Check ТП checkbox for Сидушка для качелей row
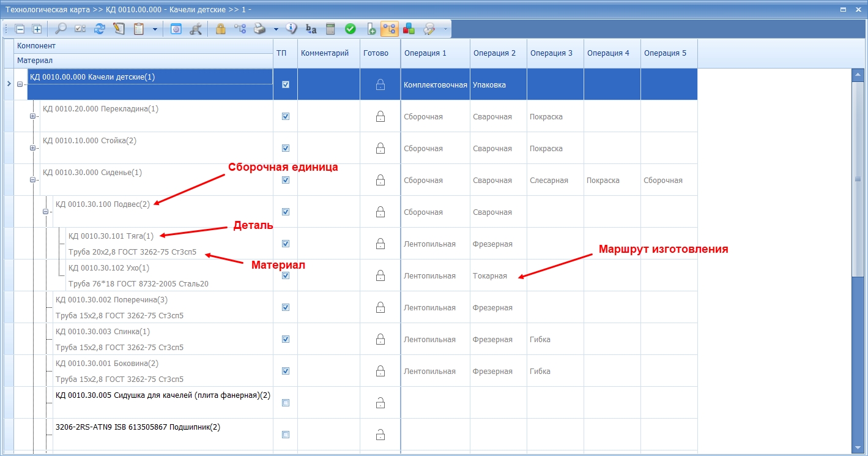 coord(286,403)
